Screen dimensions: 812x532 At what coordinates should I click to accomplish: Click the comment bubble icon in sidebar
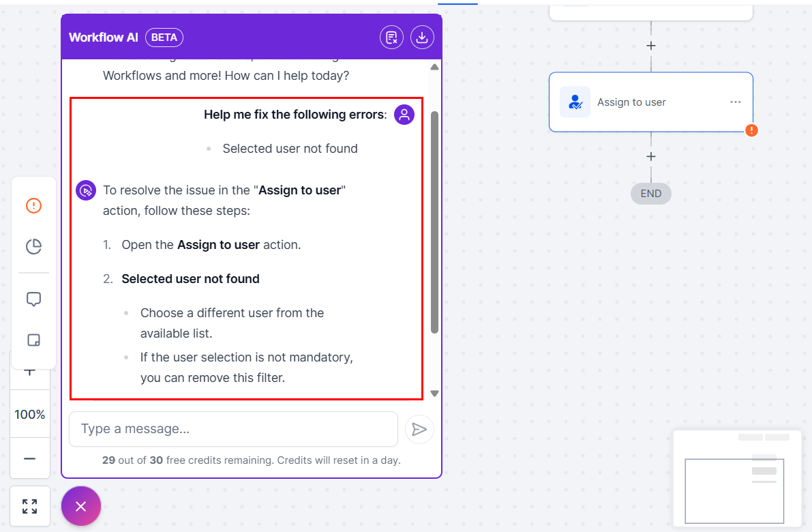pyautogui.click(x=33, y=299)
